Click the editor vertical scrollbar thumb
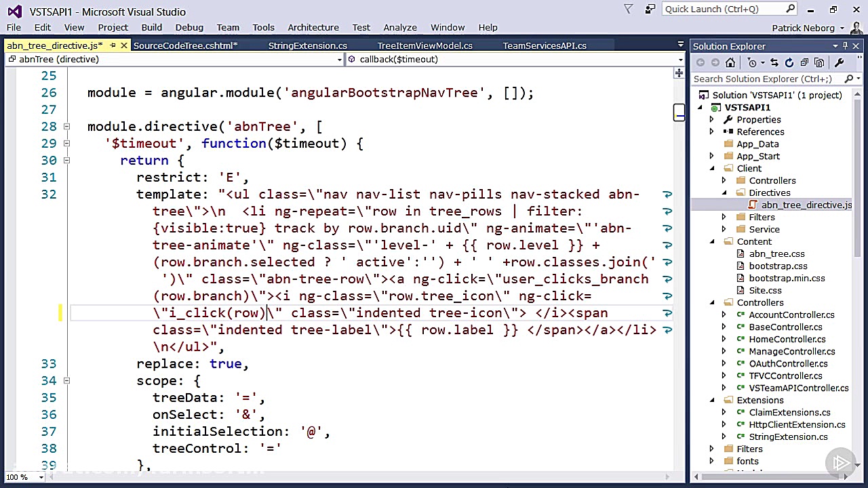The height and width of the screenshot is (488, 868). pyautogui.click(x=679, y=114)
